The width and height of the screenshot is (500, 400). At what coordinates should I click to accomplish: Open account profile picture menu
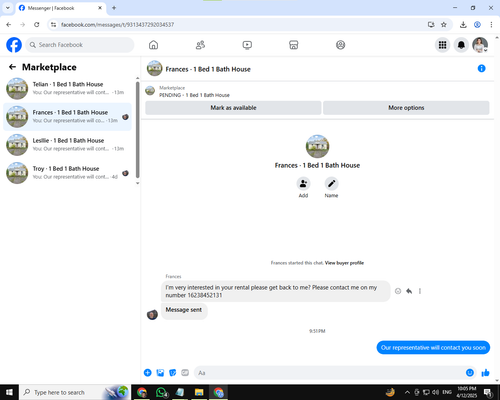click(480, 45)
